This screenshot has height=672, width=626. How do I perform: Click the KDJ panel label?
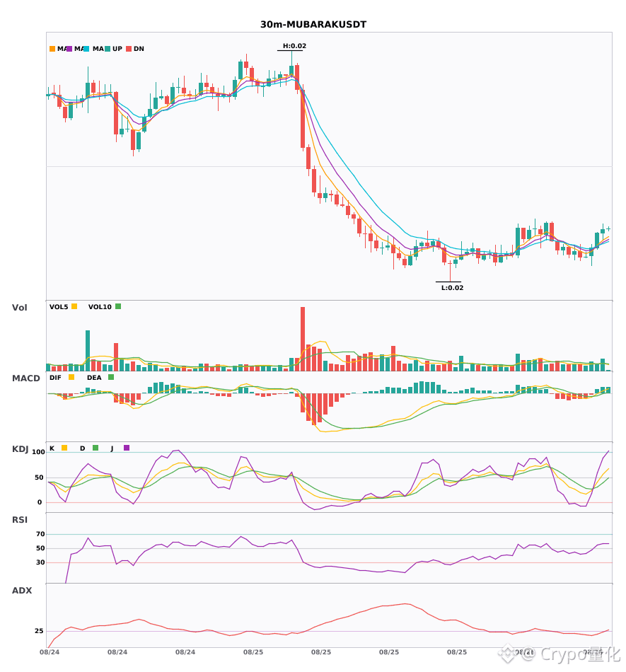20,448
